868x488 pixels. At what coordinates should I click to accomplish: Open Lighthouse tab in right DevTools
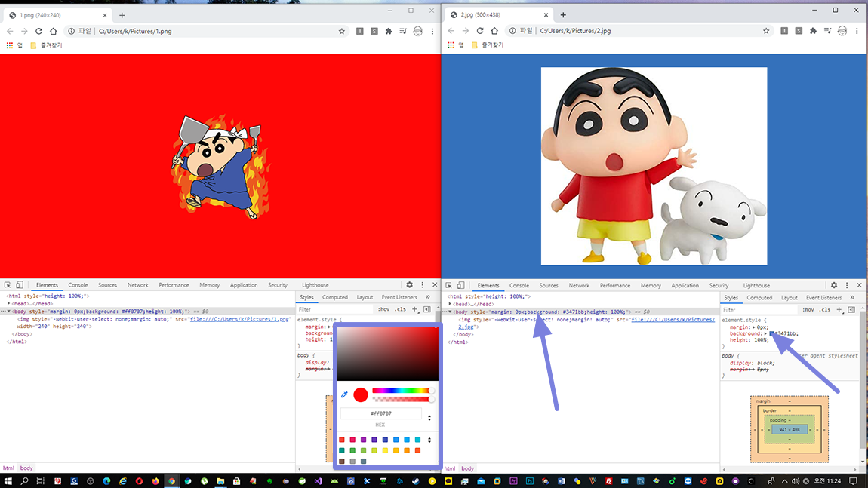click(x=756, y=286)
